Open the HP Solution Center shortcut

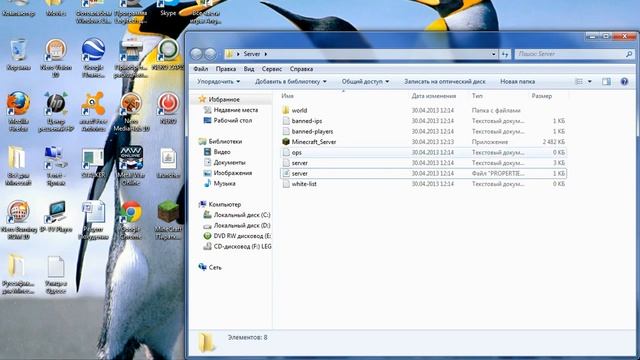click(56, 111)
